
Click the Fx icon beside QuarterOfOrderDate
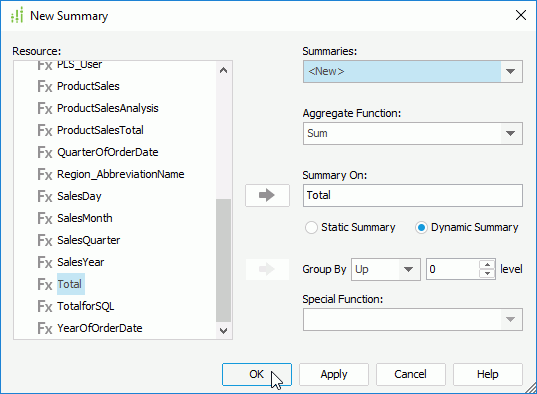[x=45, y=152]
